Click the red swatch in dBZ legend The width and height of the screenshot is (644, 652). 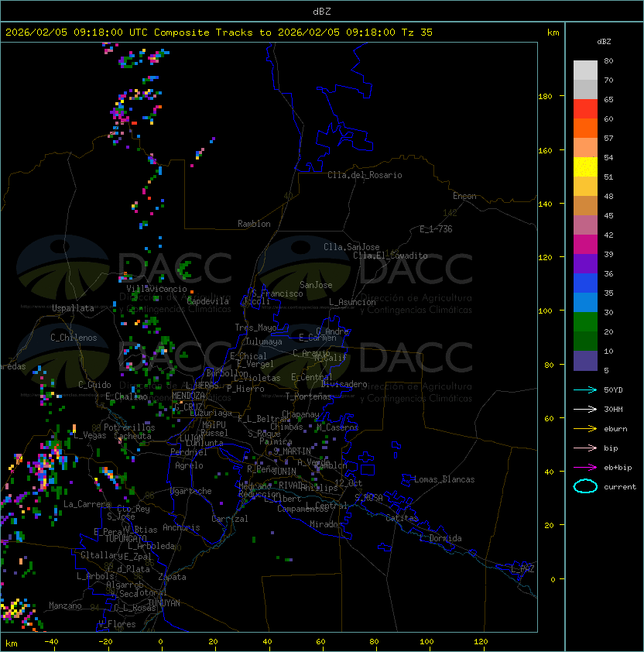tap(585, 108)
